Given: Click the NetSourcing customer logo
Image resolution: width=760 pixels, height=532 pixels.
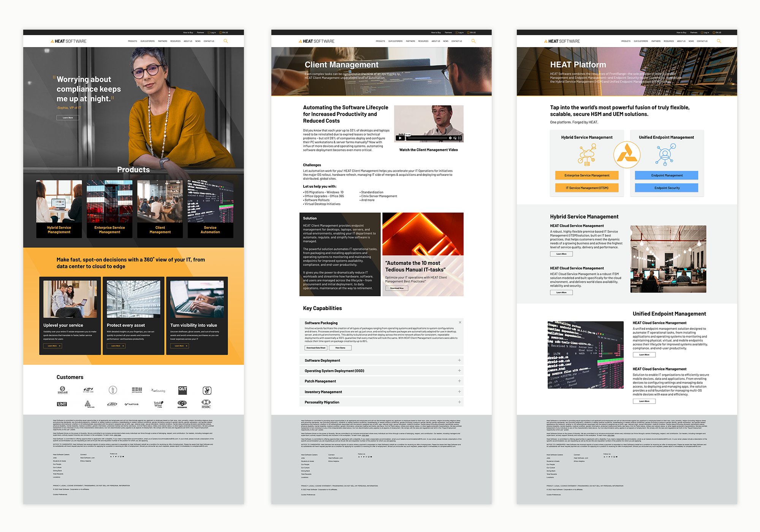Looking at the screenshot, I should point(158,391).
